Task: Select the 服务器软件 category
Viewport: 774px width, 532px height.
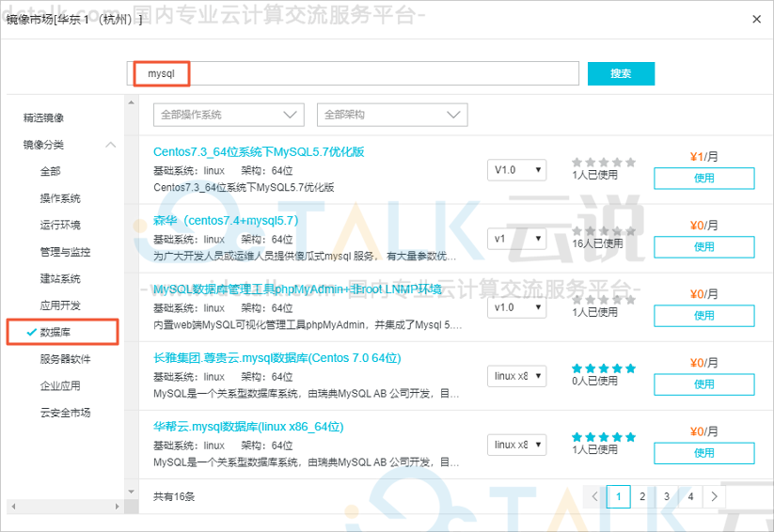Action: pyautogui.click(x=65, y=359)
